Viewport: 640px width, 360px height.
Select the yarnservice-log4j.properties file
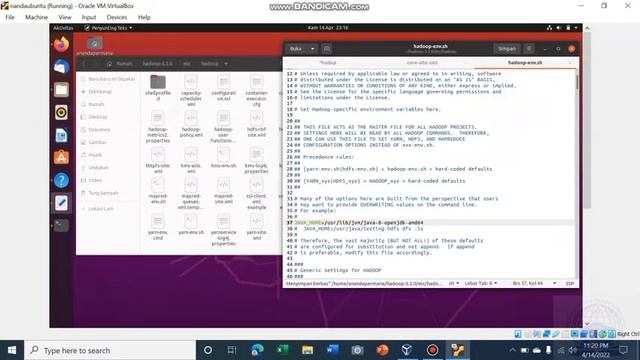pos(223,230)
